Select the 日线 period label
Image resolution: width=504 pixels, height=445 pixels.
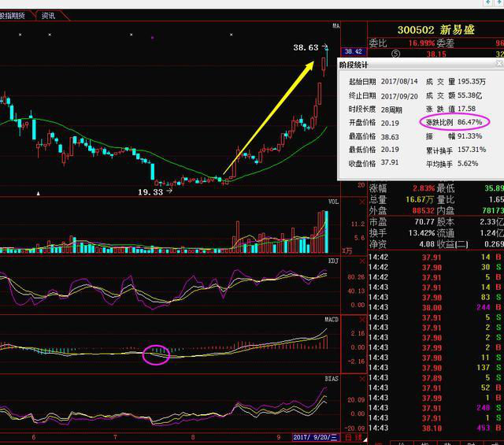pyautogui.click(x=352, y=437)
